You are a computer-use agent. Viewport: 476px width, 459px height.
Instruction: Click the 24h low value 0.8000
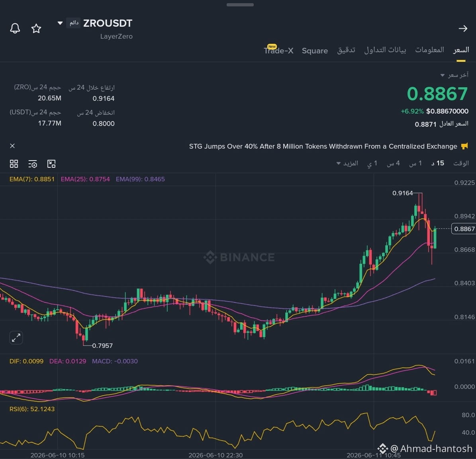104,124
